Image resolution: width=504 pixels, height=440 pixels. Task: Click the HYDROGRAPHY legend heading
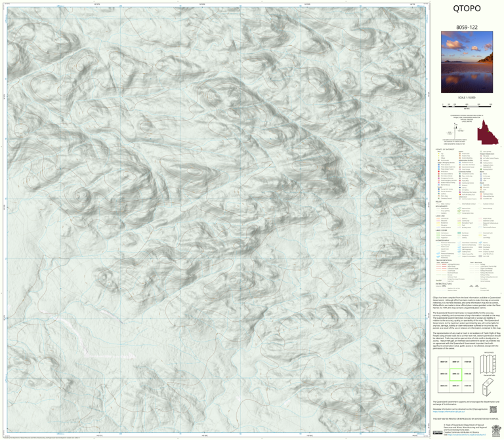443,240
